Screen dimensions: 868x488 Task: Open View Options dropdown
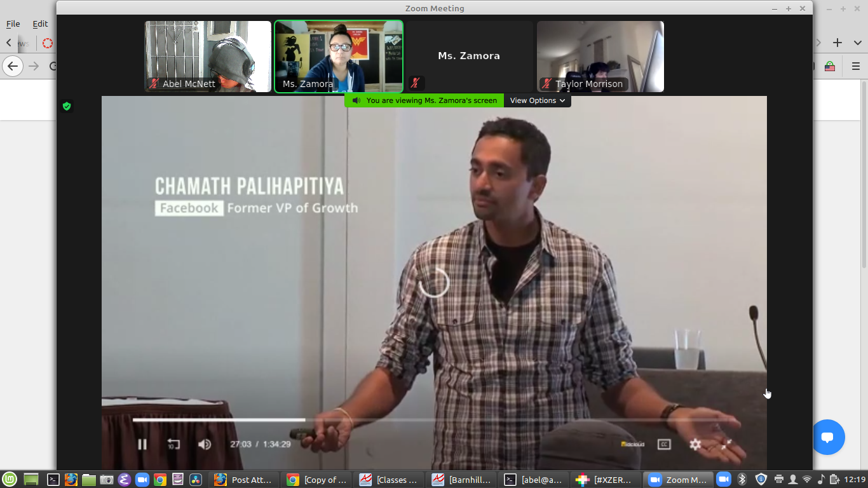[x=537, y=100]
